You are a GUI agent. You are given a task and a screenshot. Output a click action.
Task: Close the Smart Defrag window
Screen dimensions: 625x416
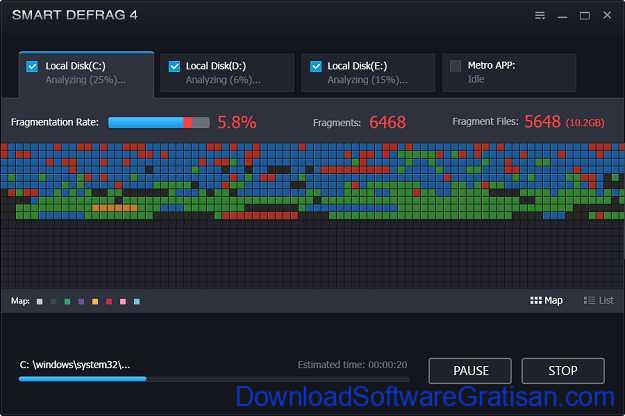[607, 15]
